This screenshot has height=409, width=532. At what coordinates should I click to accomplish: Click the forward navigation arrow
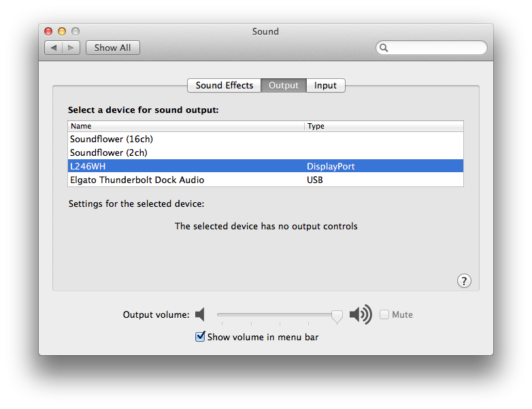tap(71, 48)
